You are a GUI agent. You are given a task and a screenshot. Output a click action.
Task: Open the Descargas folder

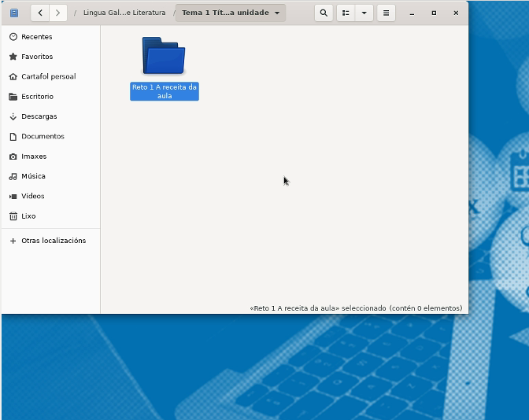[x=39, y=116]
